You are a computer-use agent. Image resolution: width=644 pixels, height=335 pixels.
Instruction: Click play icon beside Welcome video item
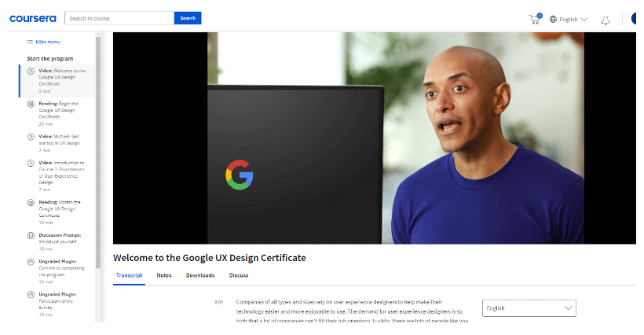[x=31, y=71]
